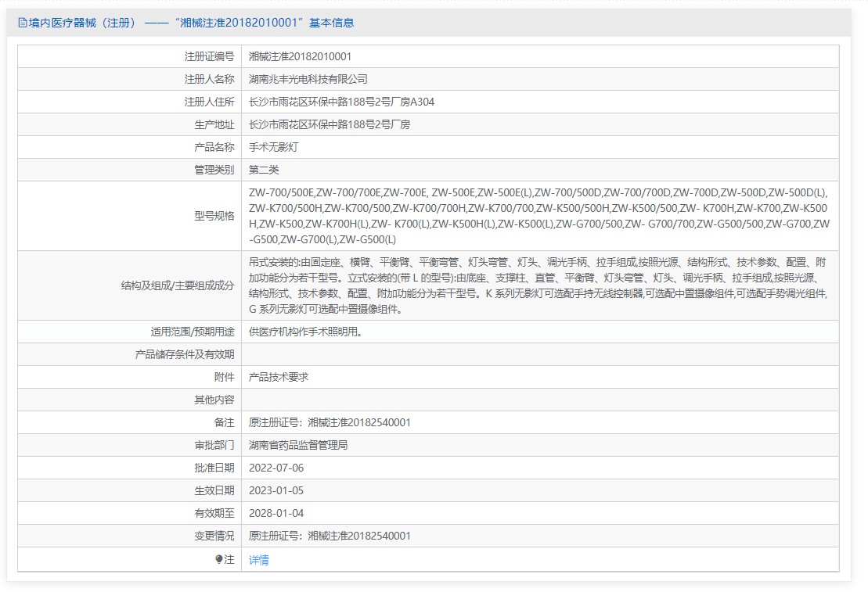Viewport: 868px width, 592px height.
Task: Select expiry date 2028-01-04
Action: [x=276, y=513]
